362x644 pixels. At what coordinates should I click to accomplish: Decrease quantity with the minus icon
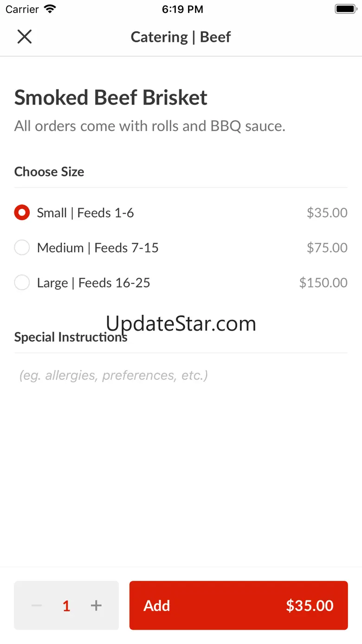click(x=37, y=605)
